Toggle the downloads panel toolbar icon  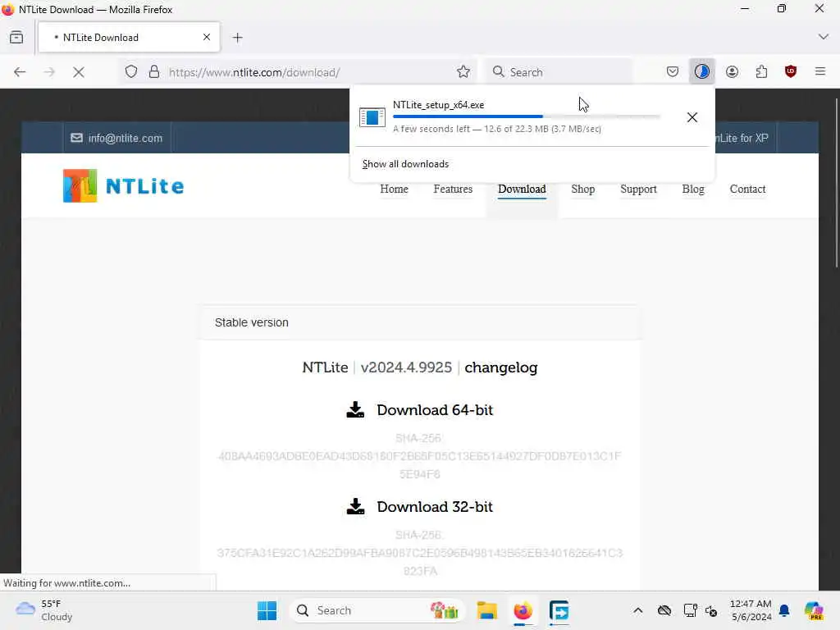click(702, 72)
